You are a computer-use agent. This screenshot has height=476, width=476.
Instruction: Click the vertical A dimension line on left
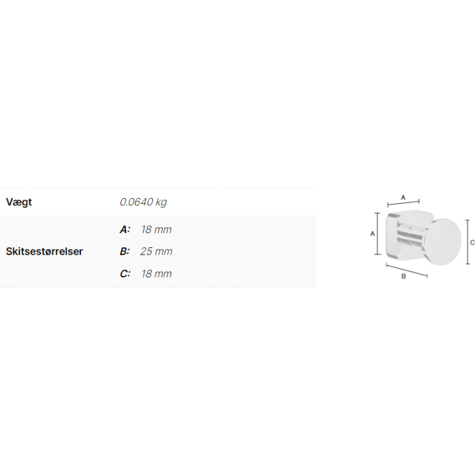(x=378, y=233)
